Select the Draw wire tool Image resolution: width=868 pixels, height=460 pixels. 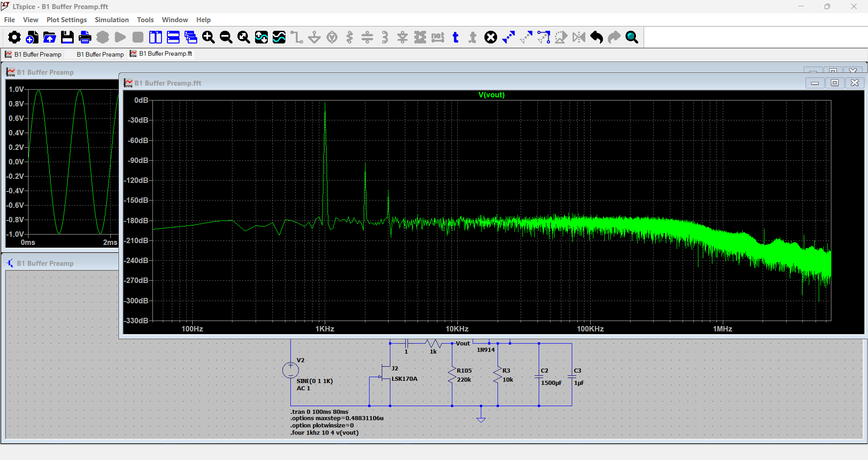[297, 37]
